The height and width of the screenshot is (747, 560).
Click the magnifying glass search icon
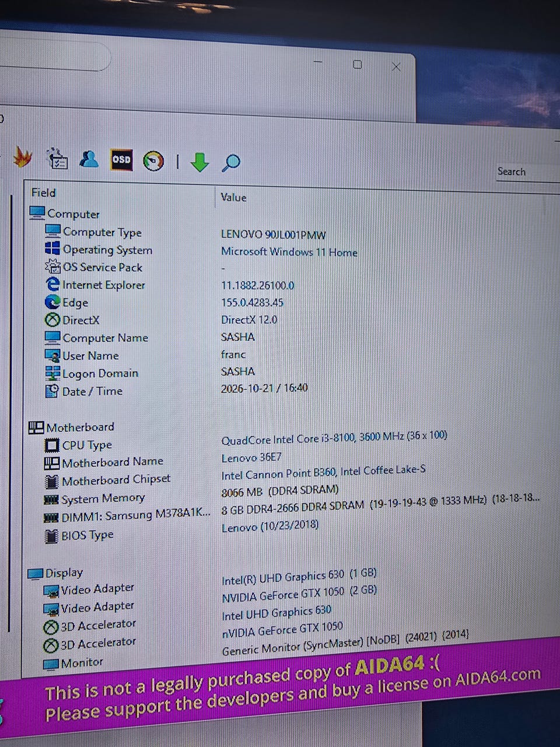coord(231,163)
